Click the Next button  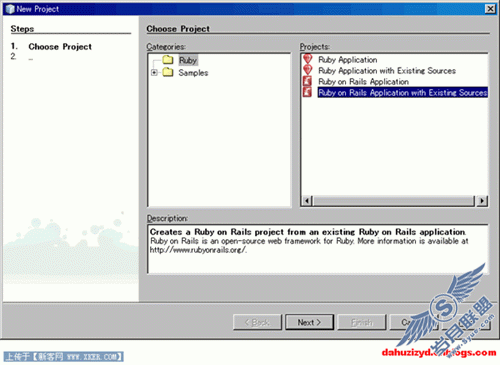309,322
